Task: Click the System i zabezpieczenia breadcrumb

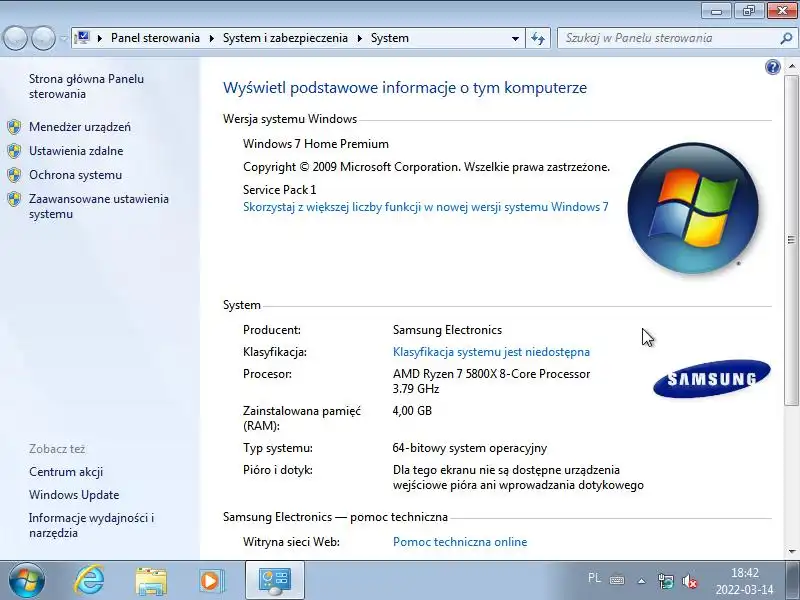Action: pyautogui.click(x=285, y=38)
